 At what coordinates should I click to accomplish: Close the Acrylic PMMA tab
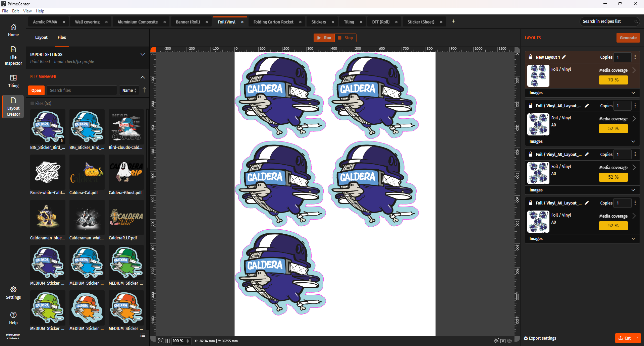click(64, 22)
